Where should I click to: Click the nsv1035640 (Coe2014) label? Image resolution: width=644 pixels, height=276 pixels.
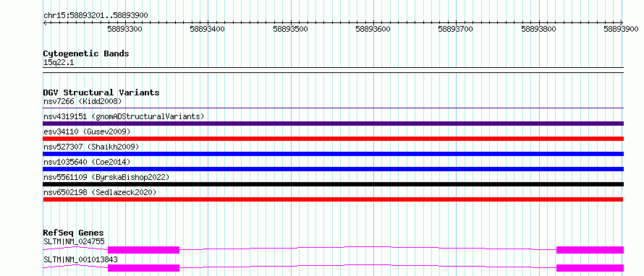coord(87,162)
